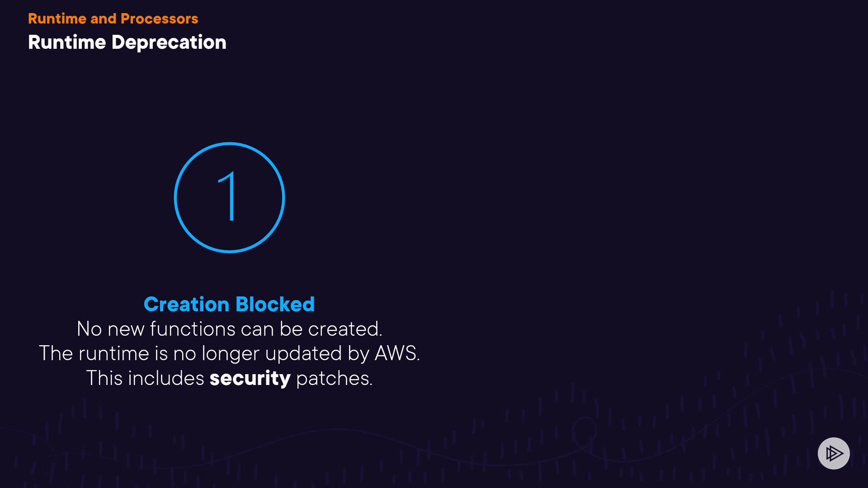The image size is (868, 488).
Task: Click the 'This includes security patches.' line
Action: (229, 378)
